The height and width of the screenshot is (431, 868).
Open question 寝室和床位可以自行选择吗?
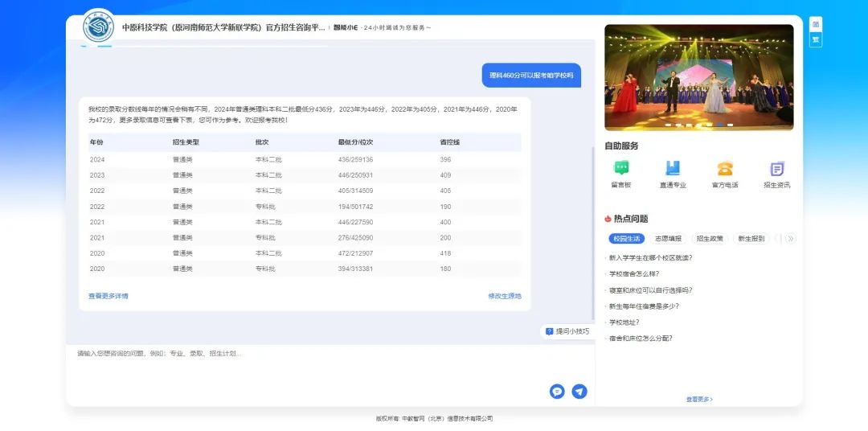(x=650, y=289)
